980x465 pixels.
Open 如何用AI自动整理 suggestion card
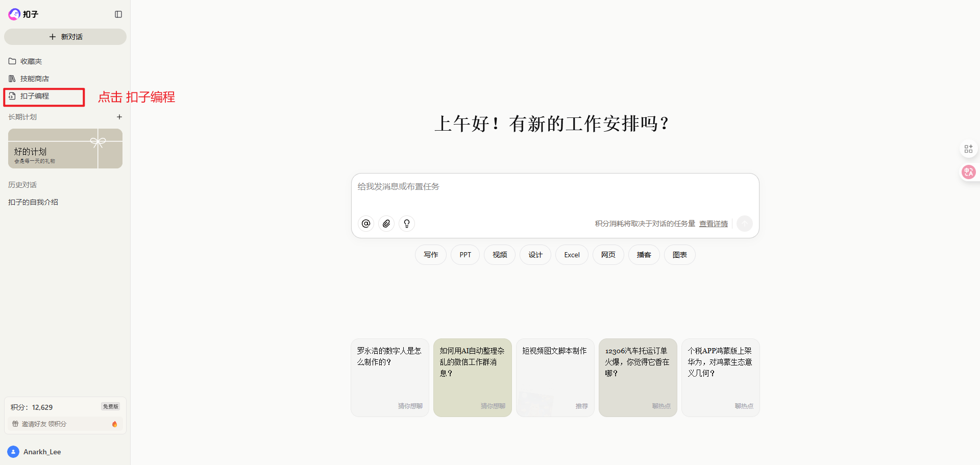[x=473, y=378]
